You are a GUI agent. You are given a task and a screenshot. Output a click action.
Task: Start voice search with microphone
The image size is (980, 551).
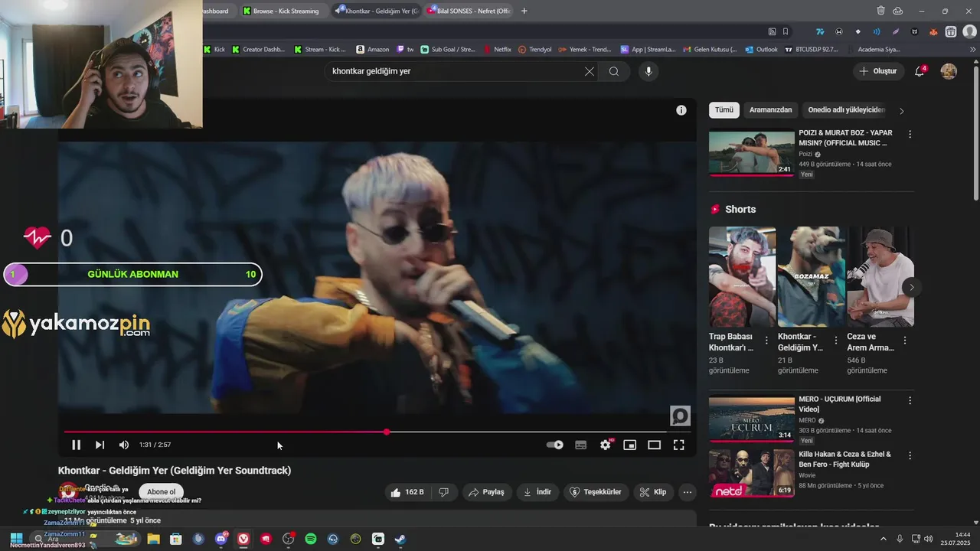(x=648, y=71)
